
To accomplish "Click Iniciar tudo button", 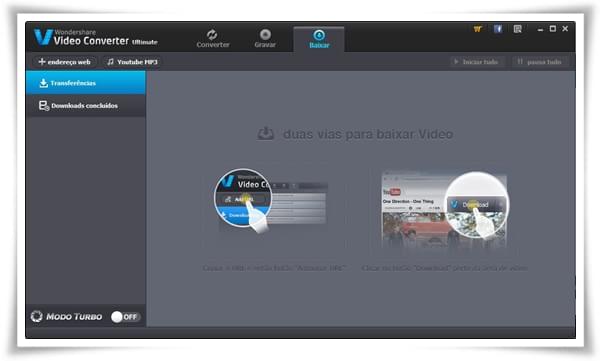I will pyautogui.click(x=477, y=62).
